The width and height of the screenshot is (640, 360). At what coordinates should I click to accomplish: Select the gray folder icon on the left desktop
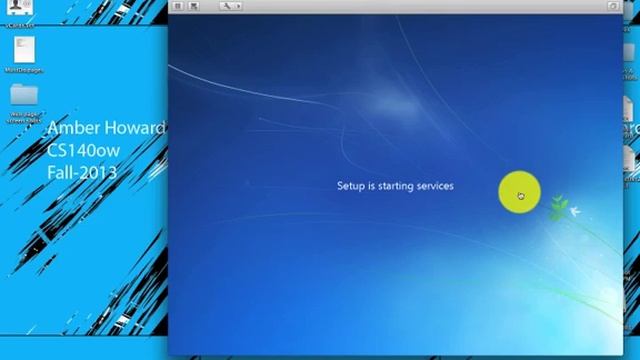tap(24, 94)
